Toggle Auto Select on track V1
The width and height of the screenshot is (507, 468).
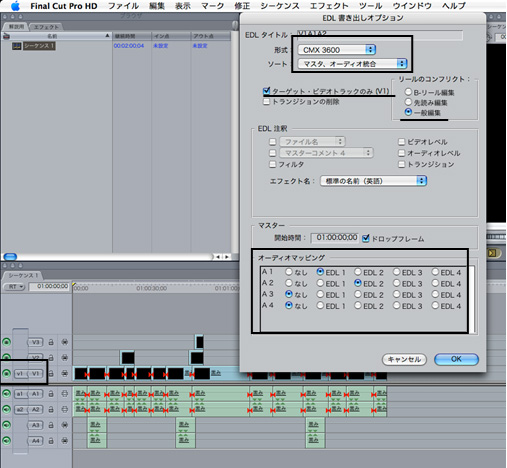click(x=65, y=374)
